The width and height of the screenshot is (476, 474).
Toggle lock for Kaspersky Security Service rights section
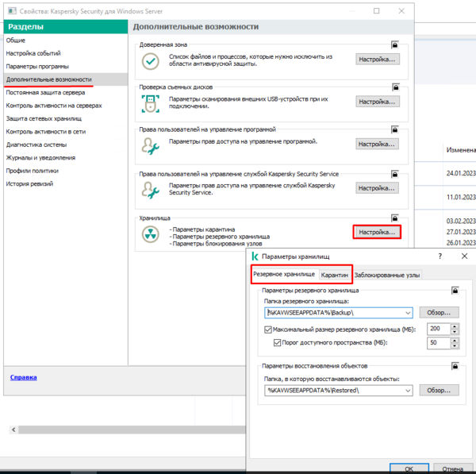pyautogui.click(x=394, y=174)
